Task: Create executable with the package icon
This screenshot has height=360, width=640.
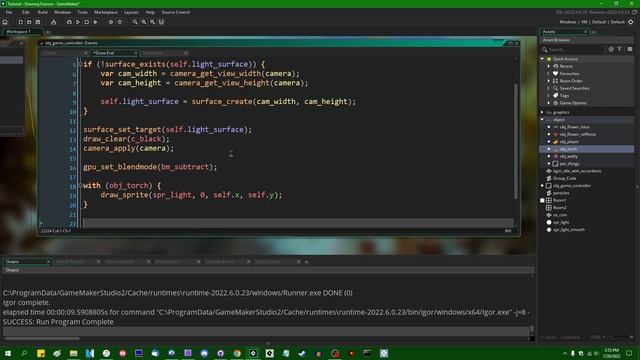Action: coord(53,22)
